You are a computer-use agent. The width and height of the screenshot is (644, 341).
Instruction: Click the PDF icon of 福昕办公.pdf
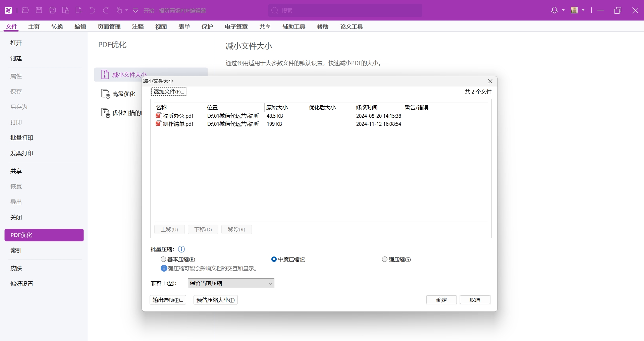(159, 116)
